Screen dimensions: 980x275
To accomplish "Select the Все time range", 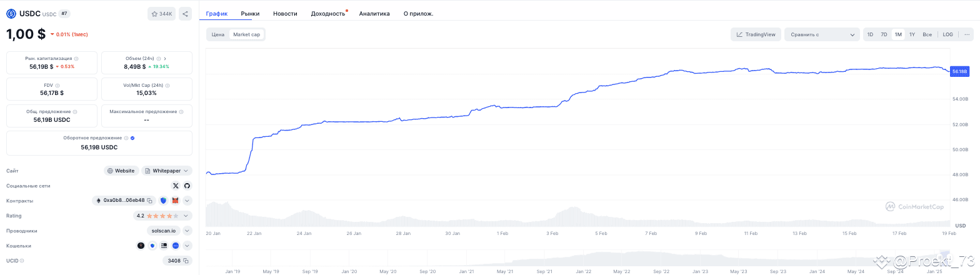I will (x=927, y=34).
